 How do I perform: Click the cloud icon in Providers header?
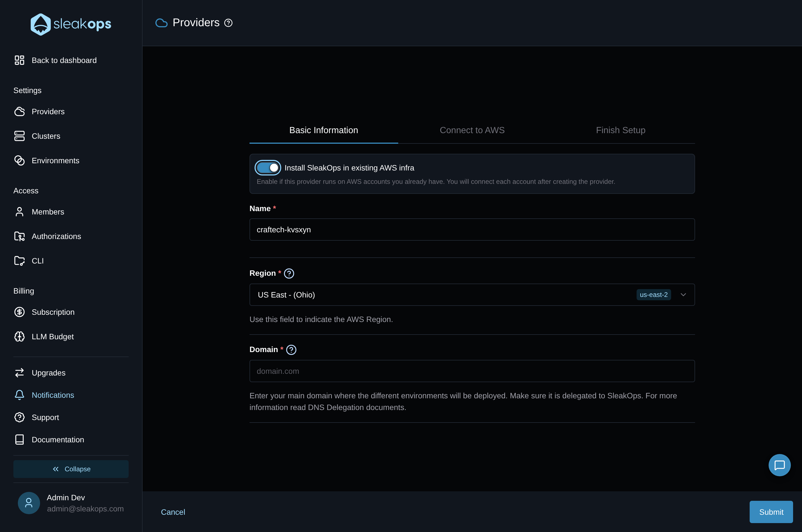point(162,23)
